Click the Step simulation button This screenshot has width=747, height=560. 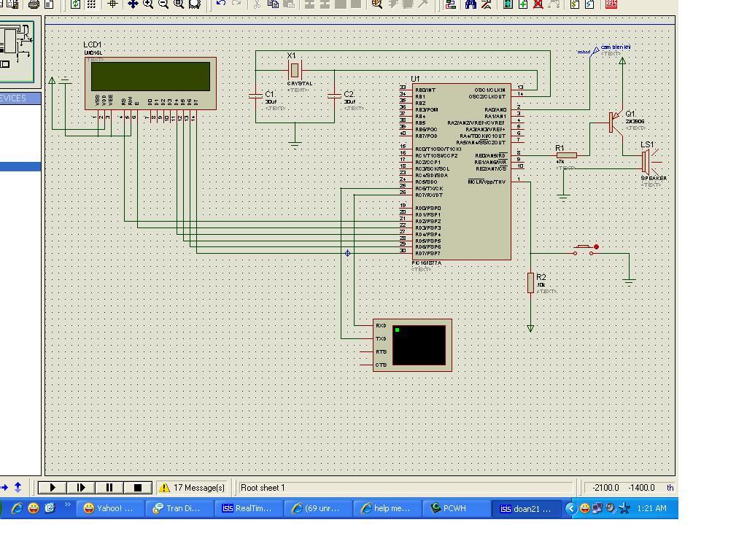(81, 488)
